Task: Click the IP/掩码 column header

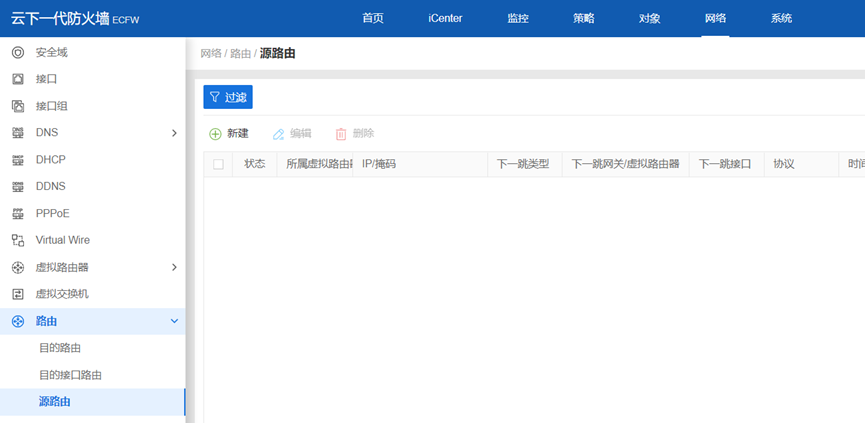Action: [x=379, y=164]
